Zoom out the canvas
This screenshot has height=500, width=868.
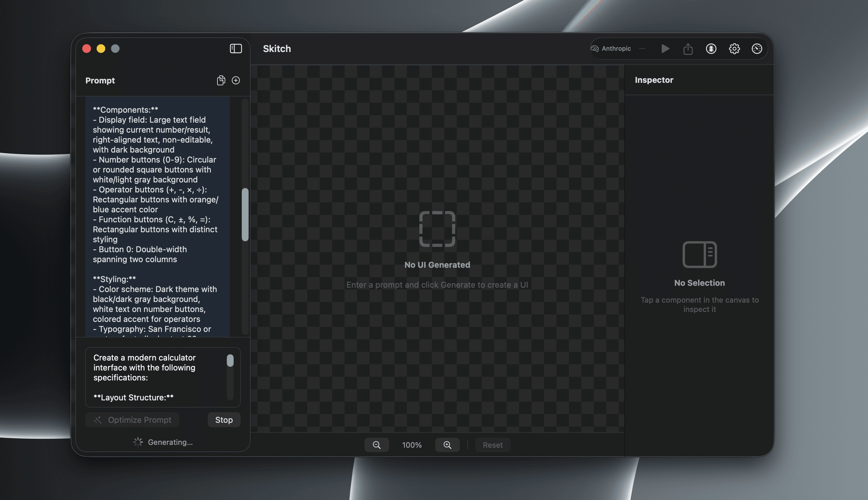pos(377,445)
